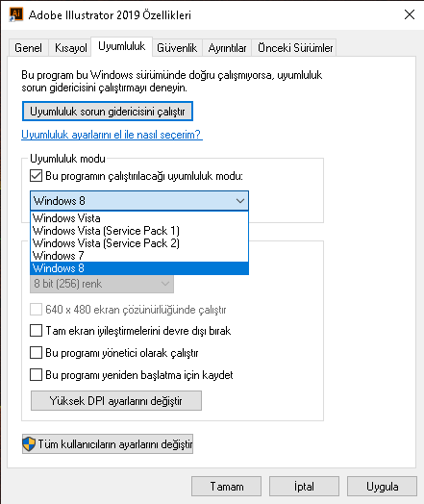The height and width of the screenshot is (504, 424).
Task: Open the Kısayol tab
Action: (71, 48)
